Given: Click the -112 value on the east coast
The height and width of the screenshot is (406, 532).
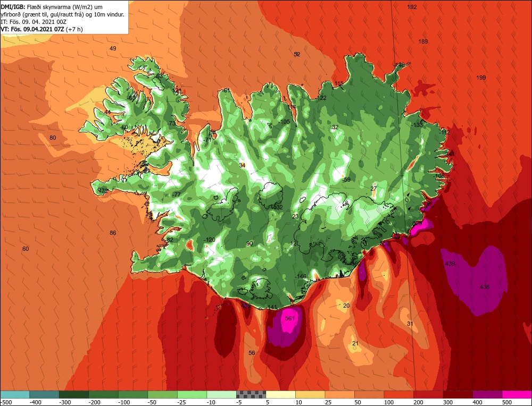Looking at the screenshot, I should 444,132.
